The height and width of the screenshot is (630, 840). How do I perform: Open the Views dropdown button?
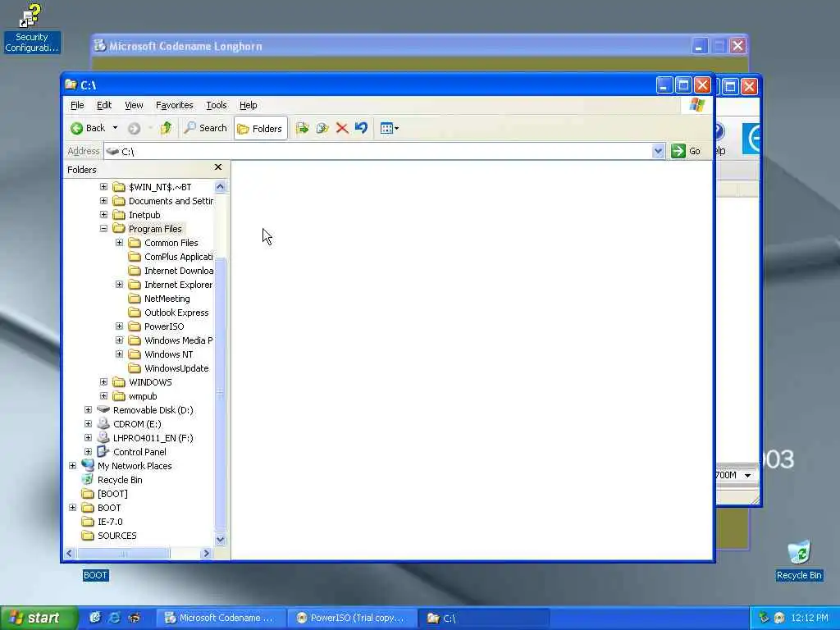coord(390,128)
